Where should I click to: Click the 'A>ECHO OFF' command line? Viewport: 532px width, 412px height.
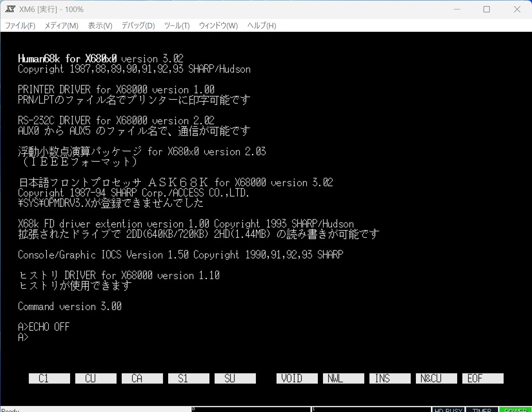tap(44, 327)
